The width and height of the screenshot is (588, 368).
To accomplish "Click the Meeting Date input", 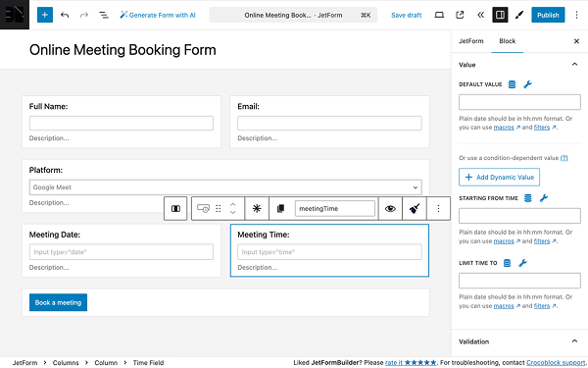I will click(x=122, y=252).
